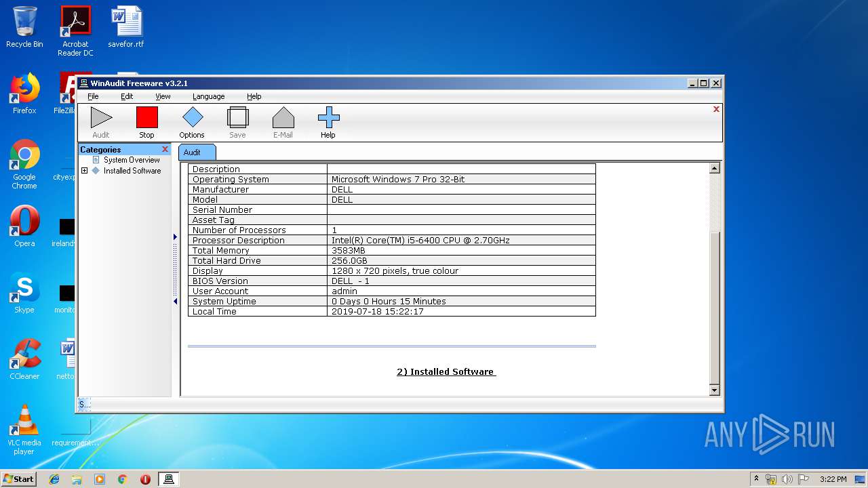Select the 'BIOS Version' row label
This screenshot has height=488, width=868.
220,281
